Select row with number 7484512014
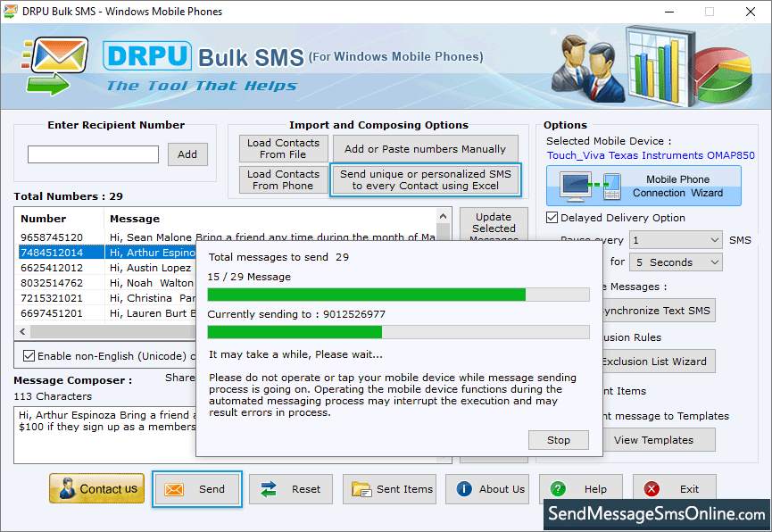The height and width of the screenshot is (532, 772). [x=107, y=253]
